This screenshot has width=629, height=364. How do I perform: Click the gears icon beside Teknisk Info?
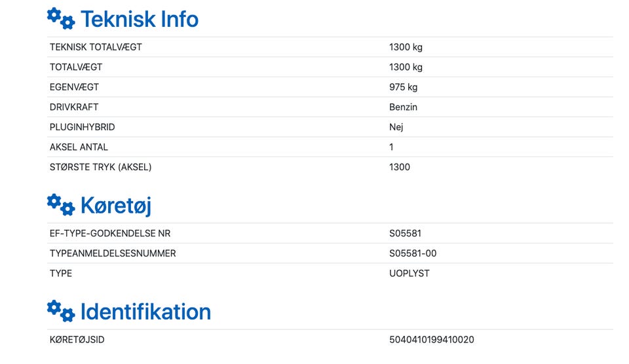pos(61,18)
